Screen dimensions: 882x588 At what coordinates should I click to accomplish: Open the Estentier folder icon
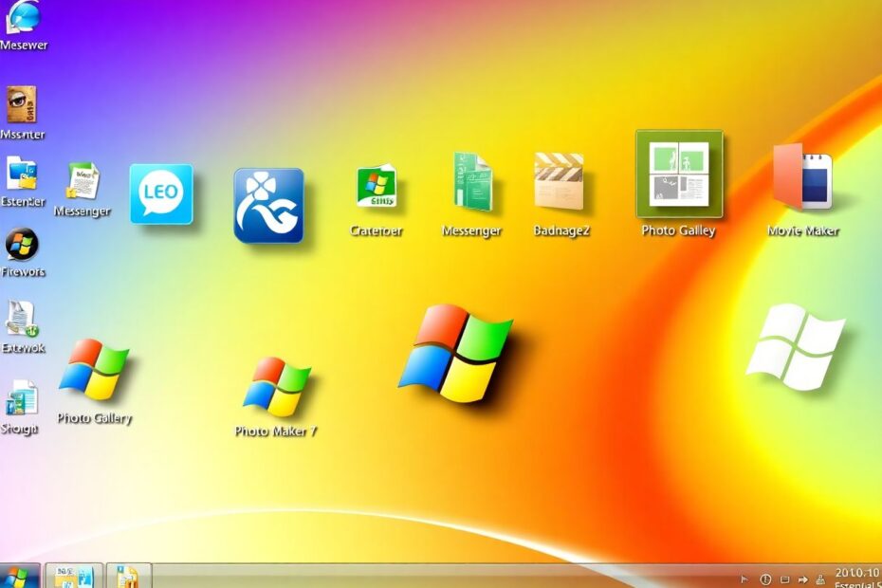(22, 174)
